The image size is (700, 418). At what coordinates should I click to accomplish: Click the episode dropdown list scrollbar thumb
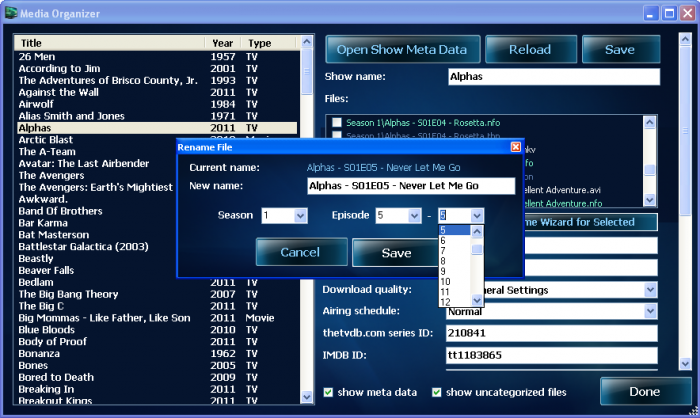click(477, 249)
